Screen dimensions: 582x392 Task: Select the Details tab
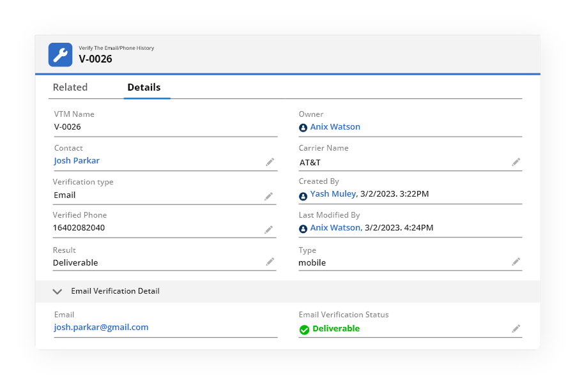click(x=144, y=87)
